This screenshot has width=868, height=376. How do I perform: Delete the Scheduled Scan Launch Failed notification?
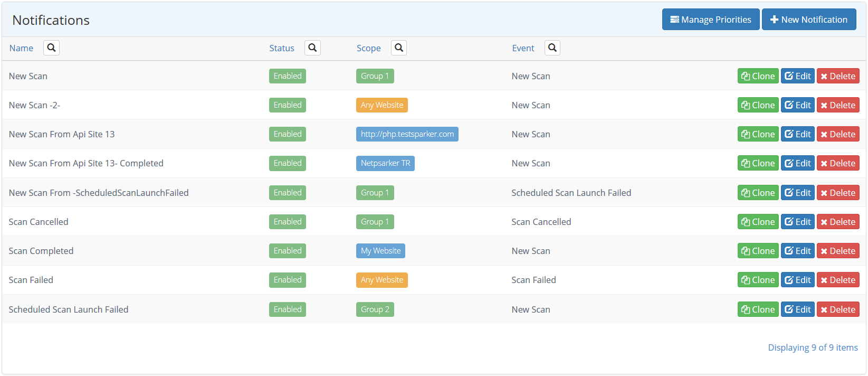click(837, 309)
